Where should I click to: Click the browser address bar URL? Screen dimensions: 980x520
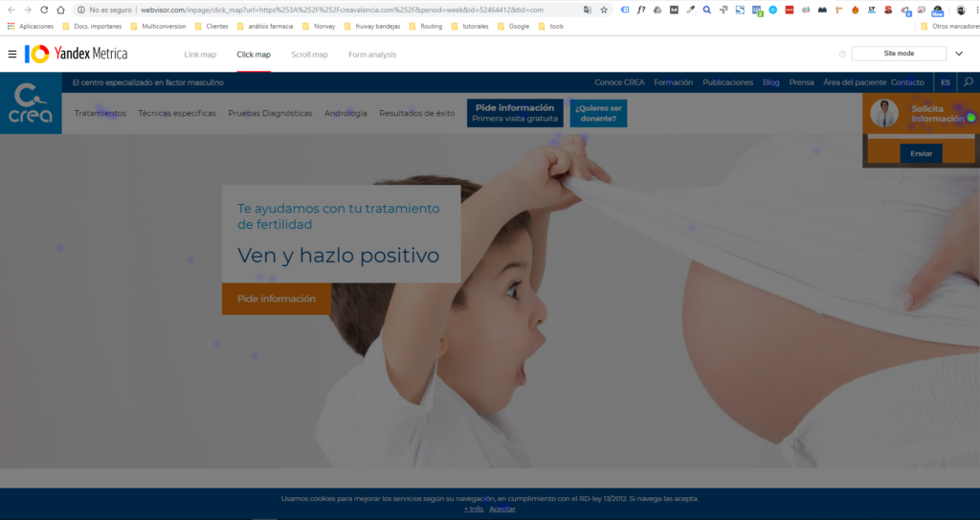pos(342,10)
